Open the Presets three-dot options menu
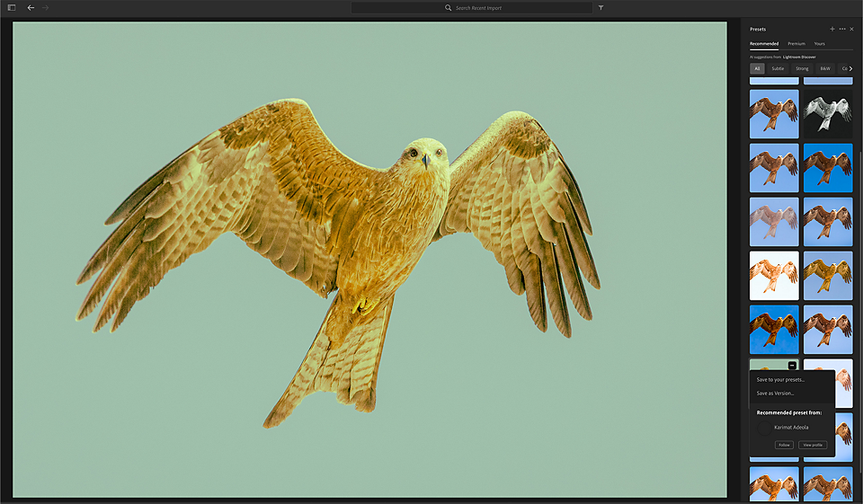This screenshot has width=863, height=504. point(842,29)
